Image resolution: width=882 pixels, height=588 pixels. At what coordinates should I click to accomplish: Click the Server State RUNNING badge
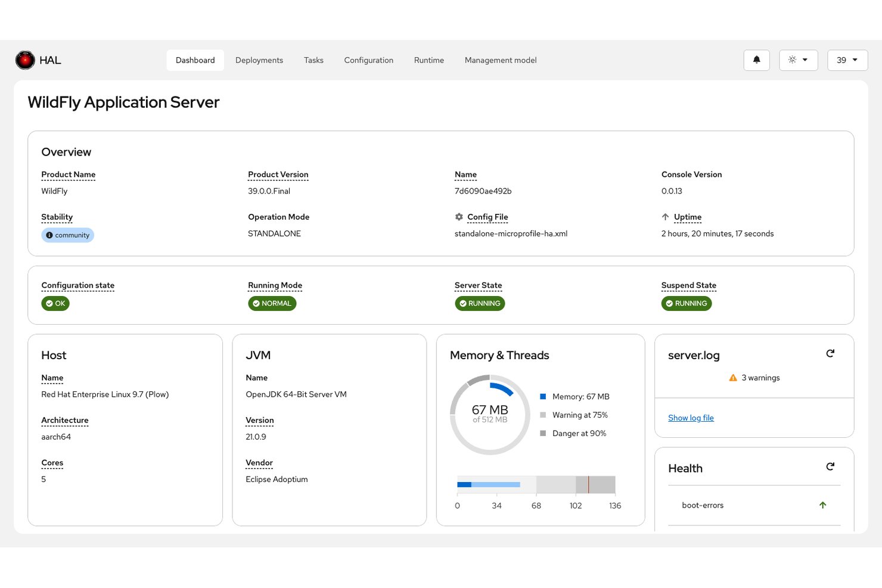coord(480,304)
